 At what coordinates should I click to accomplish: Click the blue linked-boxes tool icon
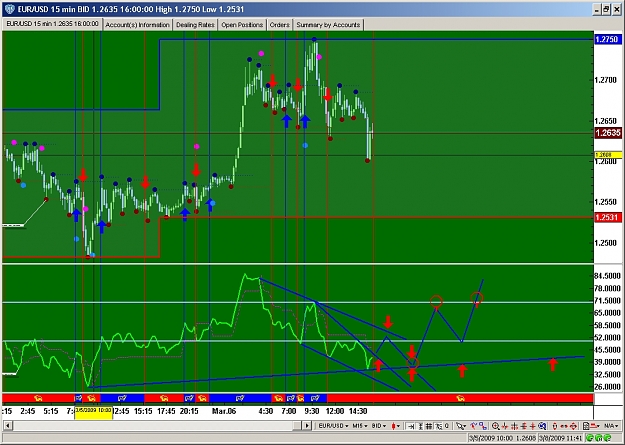pyautogui.click(x=483, y=426)
